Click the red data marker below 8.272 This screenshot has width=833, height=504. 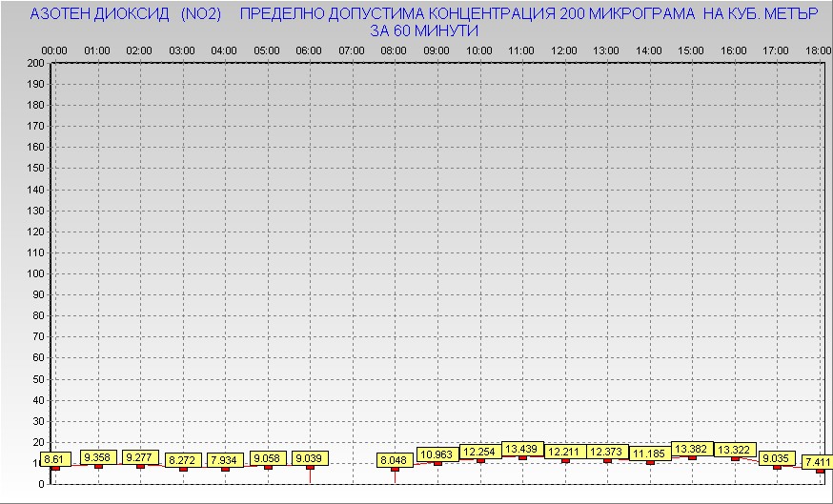(x=183, y=469)
